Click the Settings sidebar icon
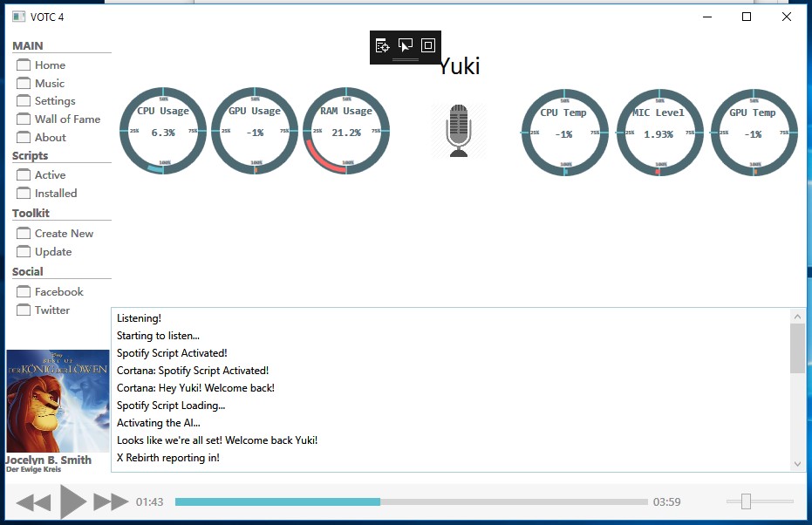 [x=23, y=101]
